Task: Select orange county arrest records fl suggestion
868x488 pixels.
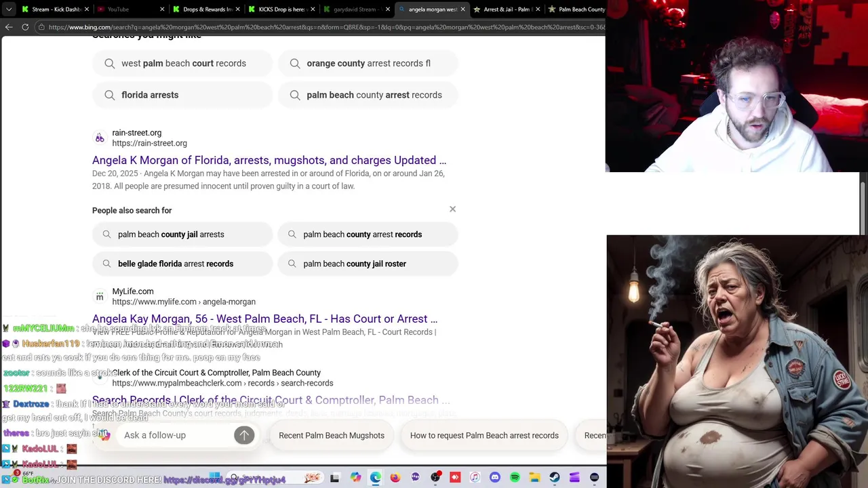Action: pyautogui.click(x=368, y=63)
